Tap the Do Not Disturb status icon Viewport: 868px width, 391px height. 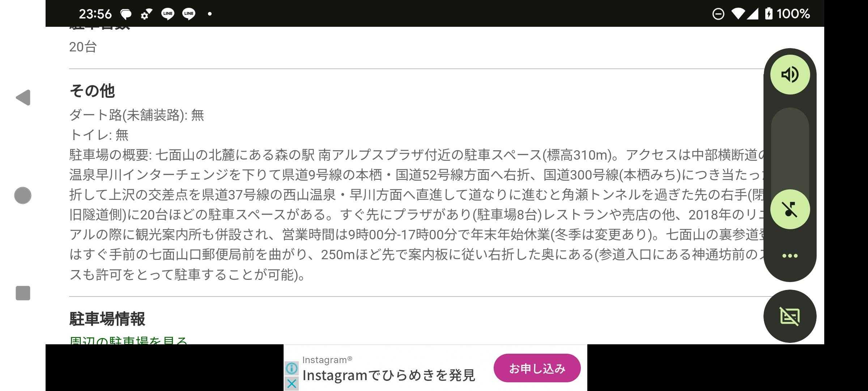pyautogui.click(x=718, y=14)
